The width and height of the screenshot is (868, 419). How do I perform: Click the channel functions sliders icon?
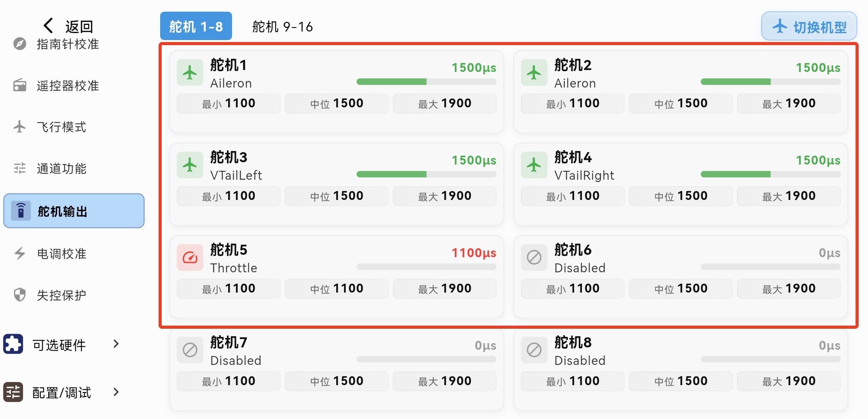point(20,168)
